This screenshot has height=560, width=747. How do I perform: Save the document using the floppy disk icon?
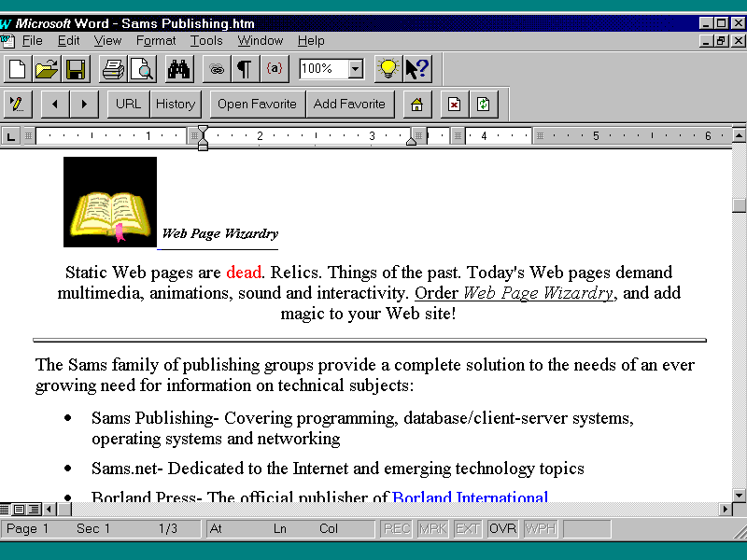(x=75, y=69)
